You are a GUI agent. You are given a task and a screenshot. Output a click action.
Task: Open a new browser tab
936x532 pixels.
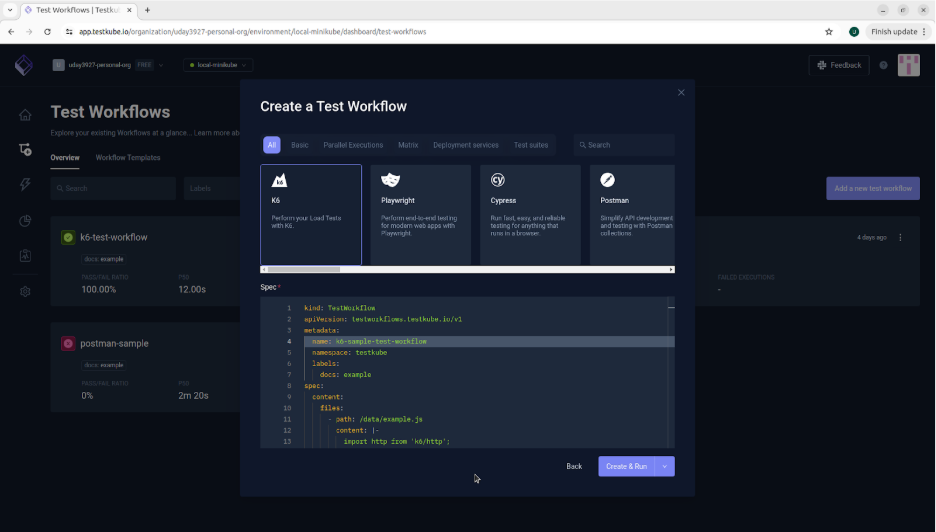[x=147, y=10]
